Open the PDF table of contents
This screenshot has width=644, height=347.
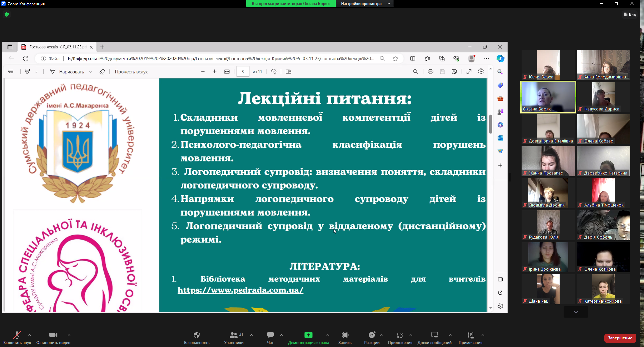(11, 72)
